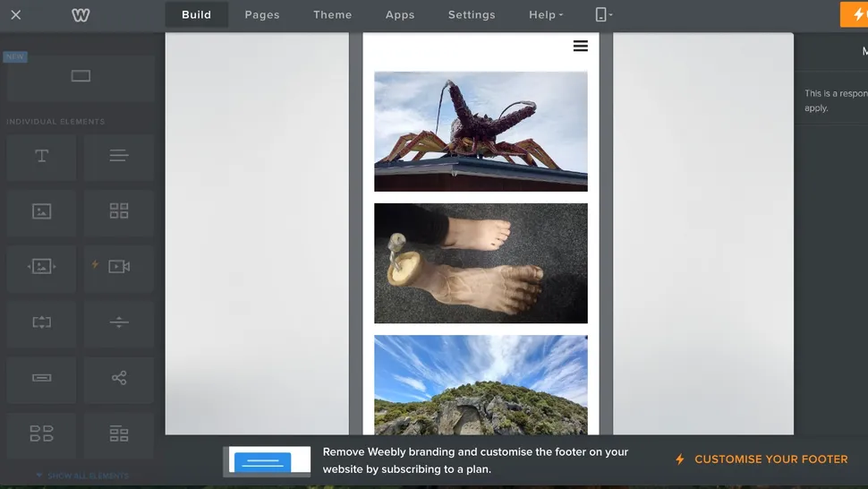Select the Gallery grid element
The height and width of the screenshot is (489, 868).
pos(119,211)
